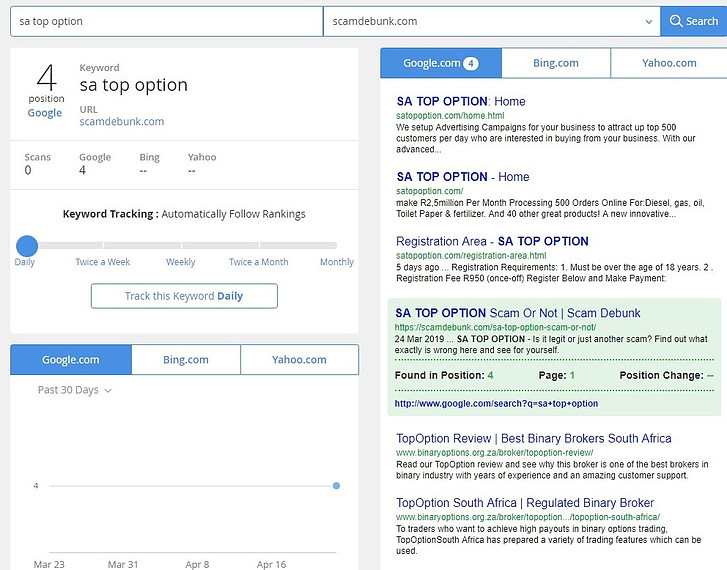Expand the domain field chevron arrow
Screen dimensions: 727x570
[649, 22]
